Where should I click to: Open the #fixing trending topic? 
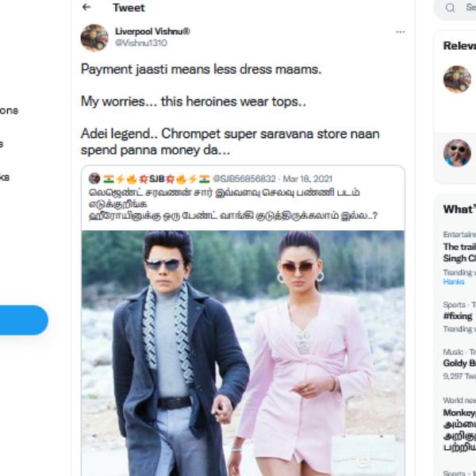point(458,316)
